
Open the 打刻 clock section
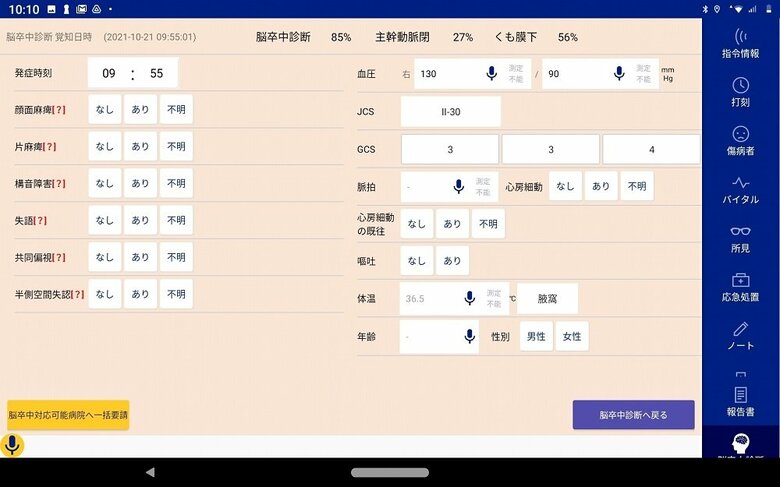pyautogui.click(x=740, y=93)
